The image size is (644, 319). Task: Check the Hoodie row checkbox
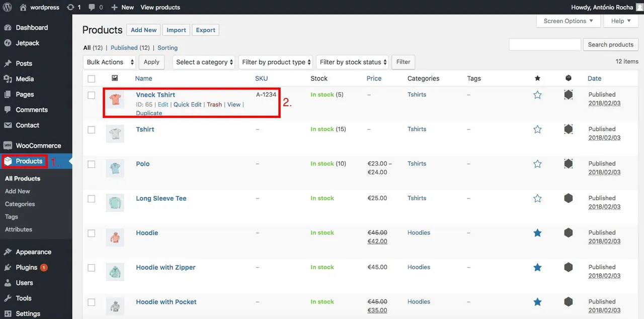pos(92,233)
